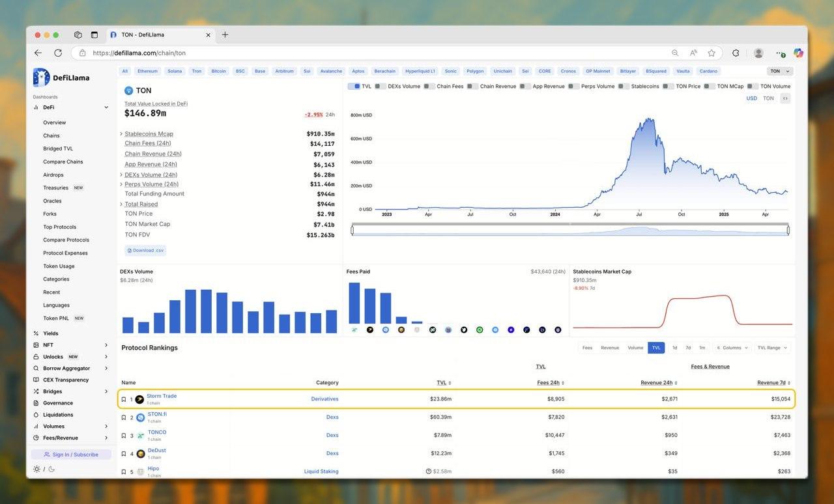
Task: Bookmark the TONCO row
Action: point(124,436)
